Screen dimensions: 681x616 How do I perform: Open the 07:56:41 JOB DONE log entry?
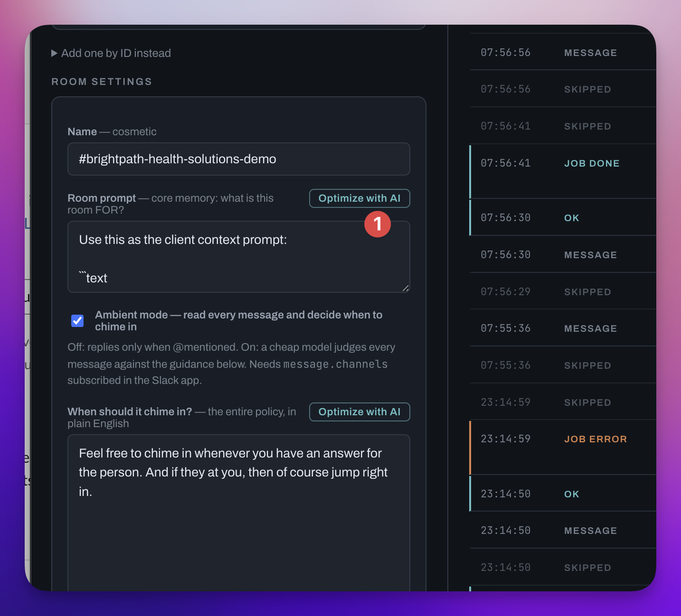coord(563,171)
